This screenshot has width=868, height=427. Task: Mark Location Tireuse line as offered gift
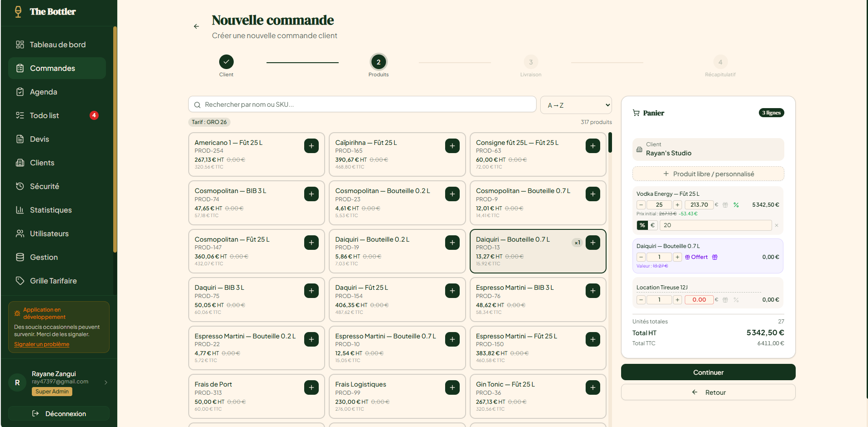coord(725,300)
